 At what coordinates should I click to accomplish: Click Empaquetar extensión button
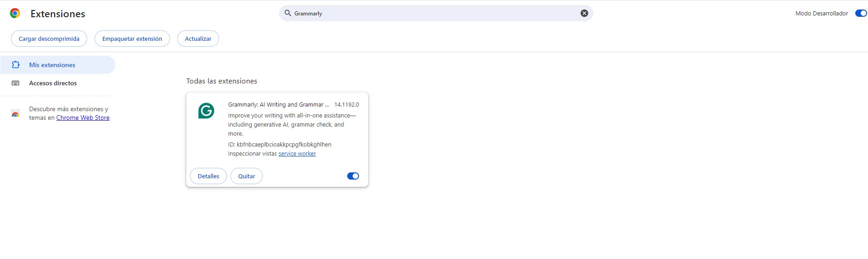click(x=132, y=39)
